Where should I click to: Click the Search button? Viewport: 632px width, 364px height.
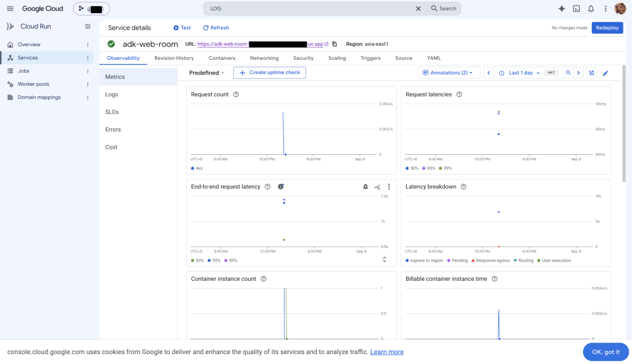(x=444, y=9)
